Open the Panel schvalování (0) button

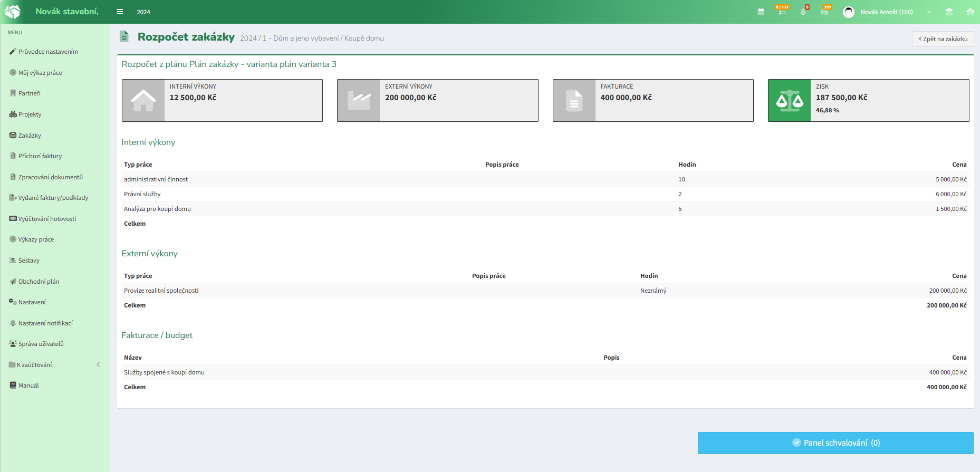click(835, 443)
